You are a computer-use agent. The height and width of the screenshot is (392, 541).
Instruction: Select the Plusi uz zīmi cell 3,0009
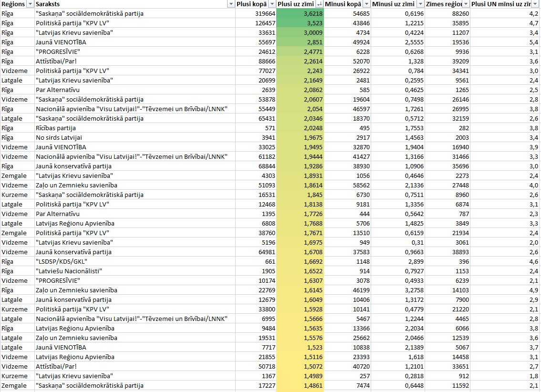pyautogui.click(x=300, y=33)
